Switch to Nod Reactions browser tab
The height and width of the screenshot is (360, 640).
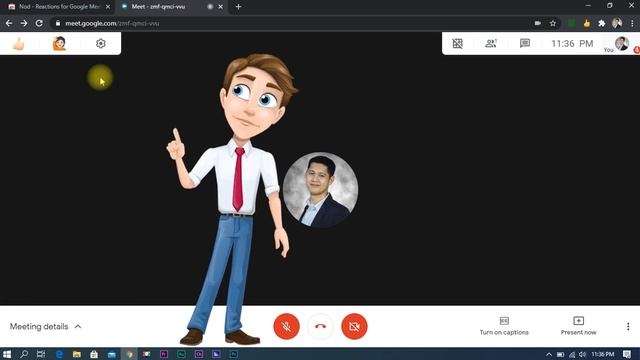point(59,7)
